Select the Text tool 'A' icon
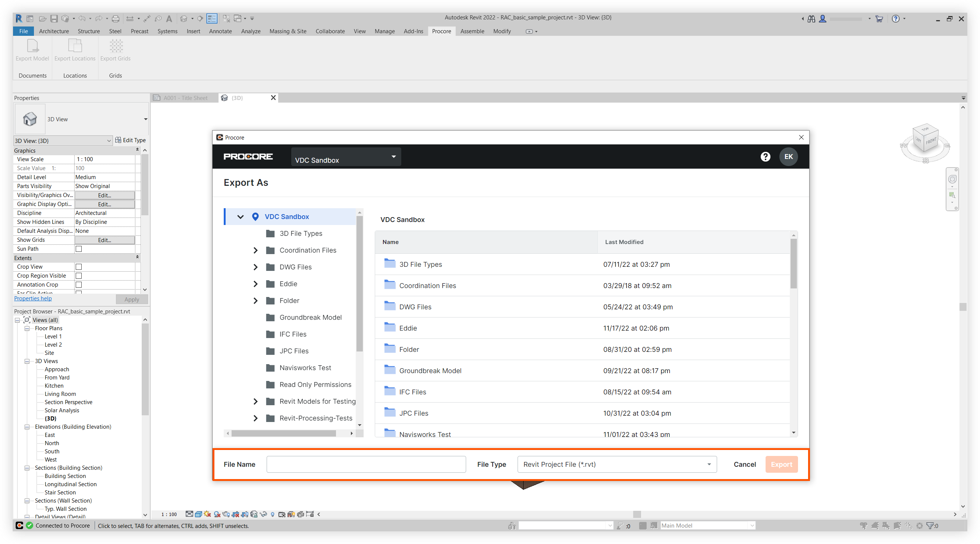980x544 pixels. 169,18
